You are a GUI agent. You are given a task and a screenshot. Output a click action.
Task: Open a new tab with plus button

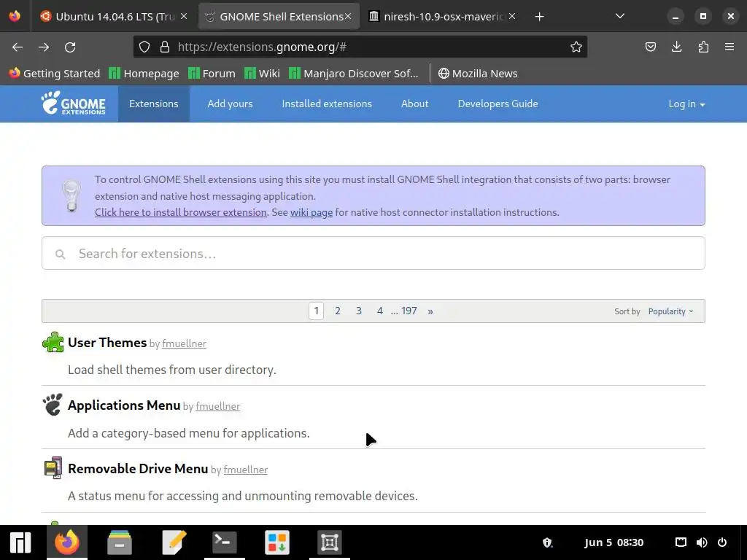click(x=539, y=17)
